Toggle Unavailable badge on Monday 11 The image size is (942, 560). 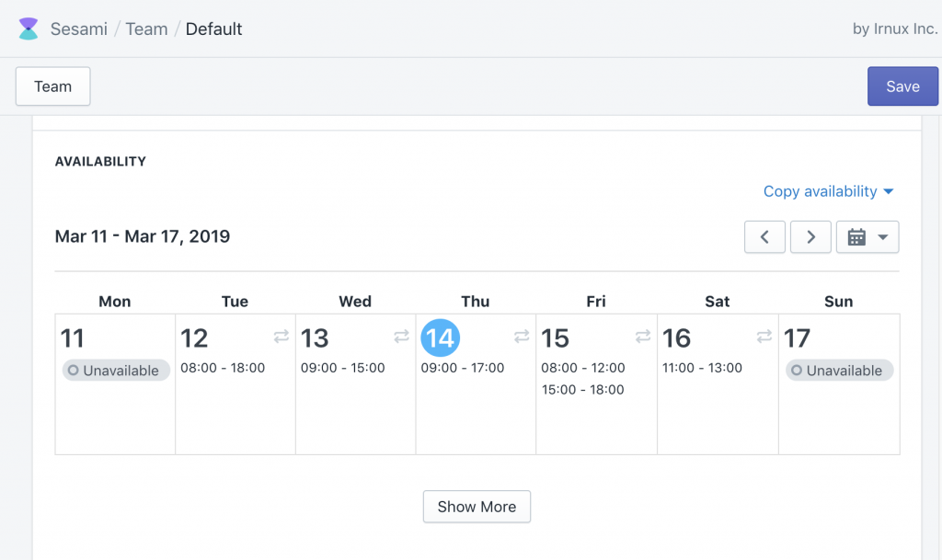116,371
